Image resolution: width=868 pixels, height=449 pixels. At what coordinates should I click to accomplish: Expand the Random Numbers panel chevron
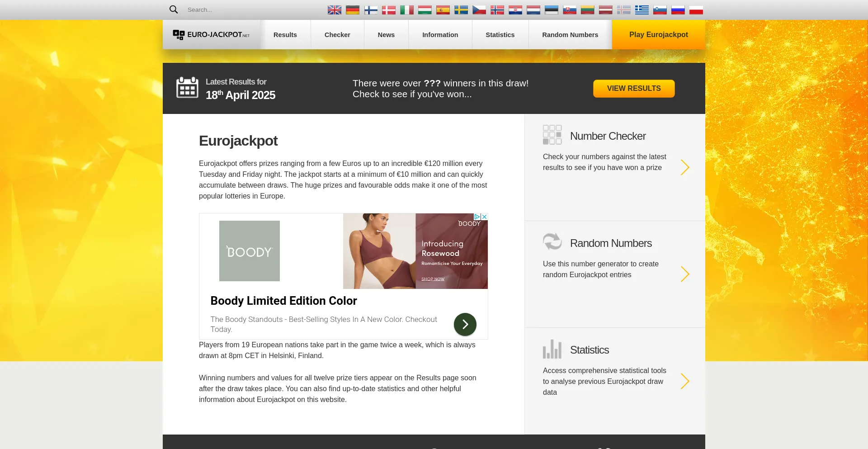pyautogui.click(x=685, y=274)
